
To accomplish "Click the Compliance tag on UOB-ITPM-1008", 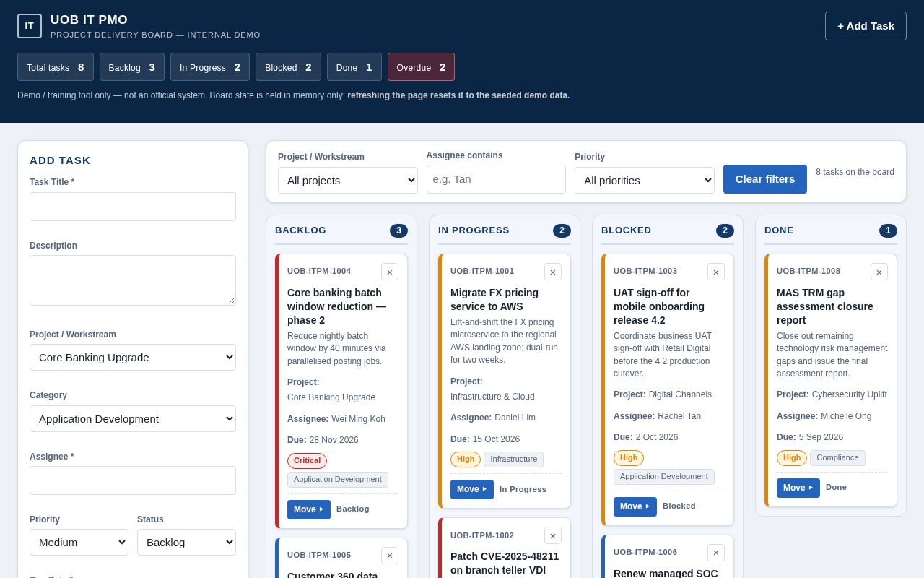I will click(x=837, y=458).
